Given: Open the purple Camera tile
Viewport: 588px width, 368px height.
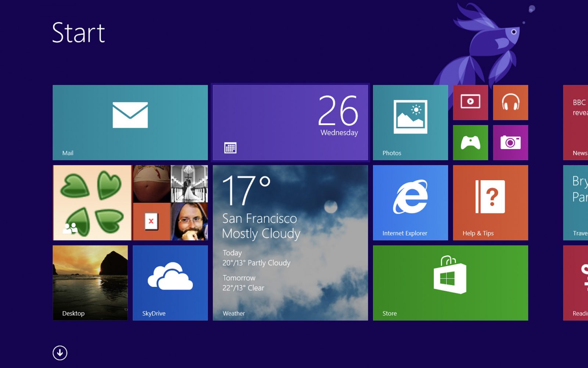Looking at the screenshot, I should [510, 142].
